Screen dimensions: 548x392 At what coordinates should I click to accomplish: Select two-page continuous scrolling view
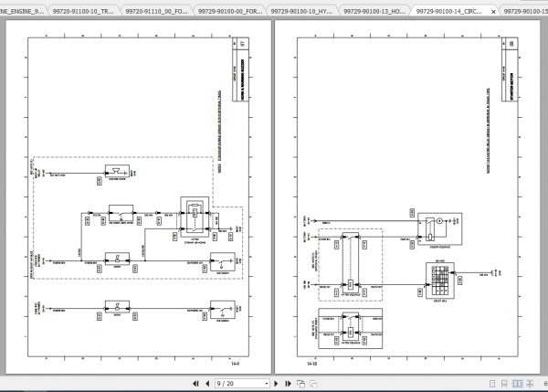[530, 384]
